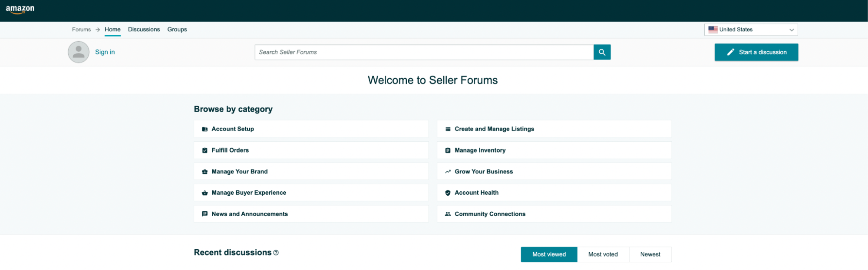
Task: Click the Manage Your Brand icon
Action: tap(205, 172)
